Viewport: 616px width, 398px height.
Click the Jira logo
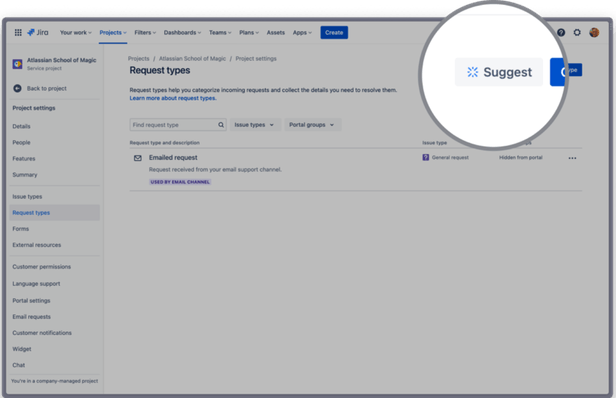pos(38,32)
